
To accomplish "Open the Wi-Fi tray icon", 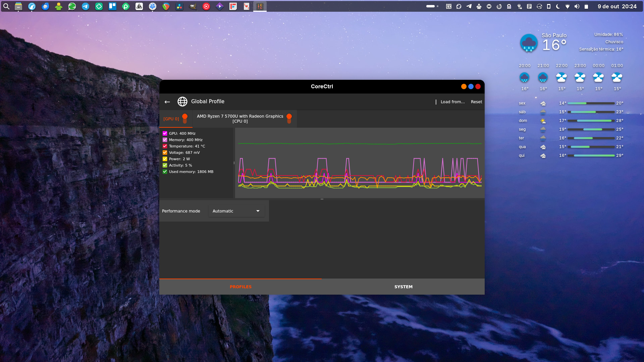I will coord(568,6).
